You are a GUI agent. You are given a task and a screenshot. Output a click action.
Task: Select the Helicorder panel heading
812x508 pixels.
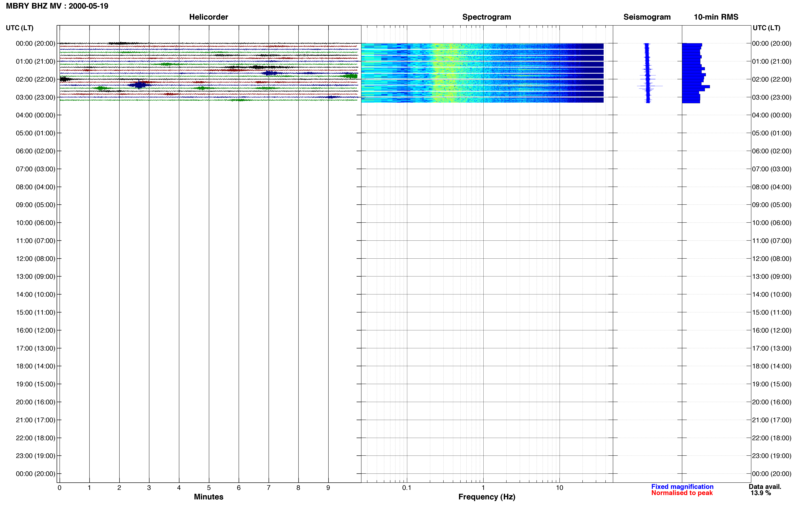(x=209, y=17)
